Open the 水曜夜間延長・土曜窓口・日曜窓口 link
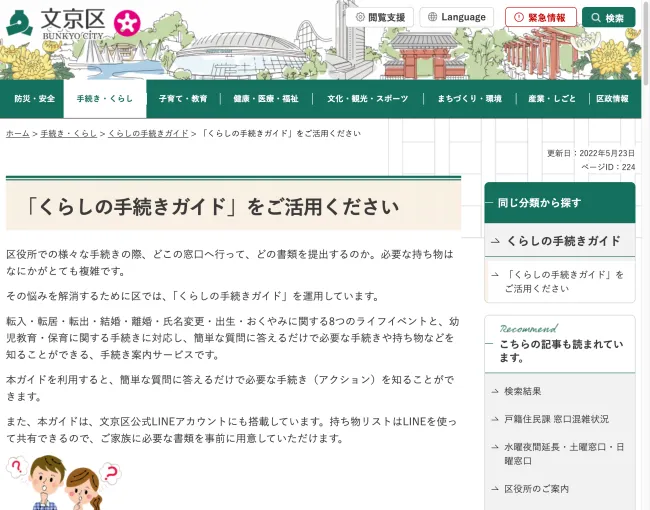 coord(564,454)
